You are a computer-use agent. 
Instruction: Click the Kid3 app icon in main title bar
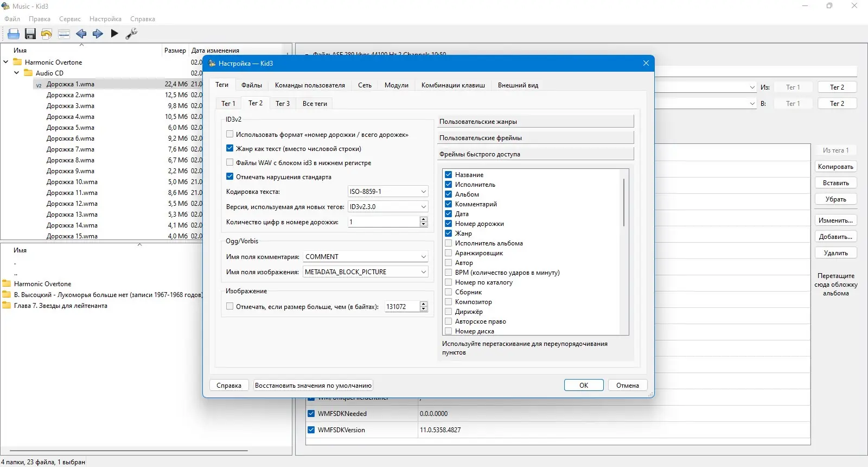pos(6,6)
